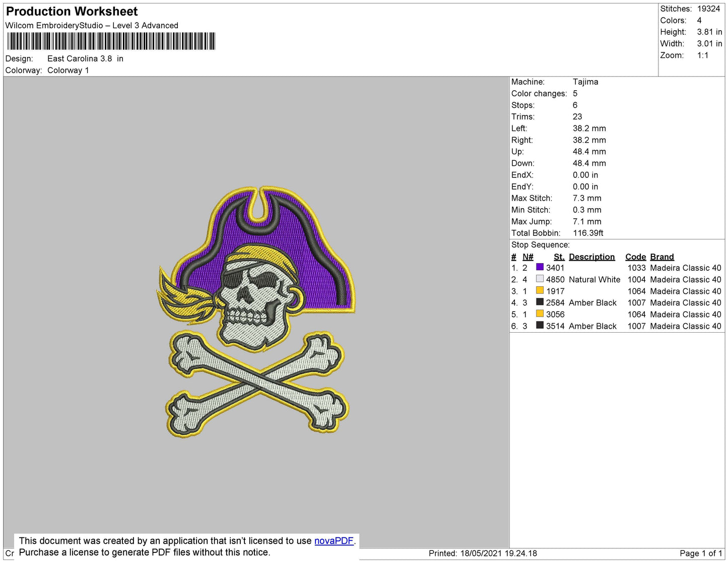Viewport: 728px width, 563px height.
Task: Click the 'Description' column header
Action: (x=592, y=257)
